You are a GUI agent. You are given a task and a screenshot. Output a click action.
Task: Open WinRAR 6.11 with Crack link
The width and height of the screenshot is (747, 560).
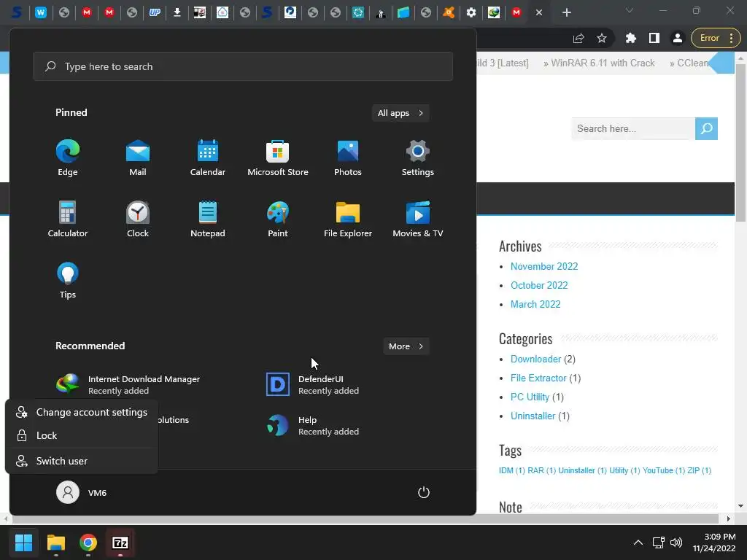click(x=603, y=63)
